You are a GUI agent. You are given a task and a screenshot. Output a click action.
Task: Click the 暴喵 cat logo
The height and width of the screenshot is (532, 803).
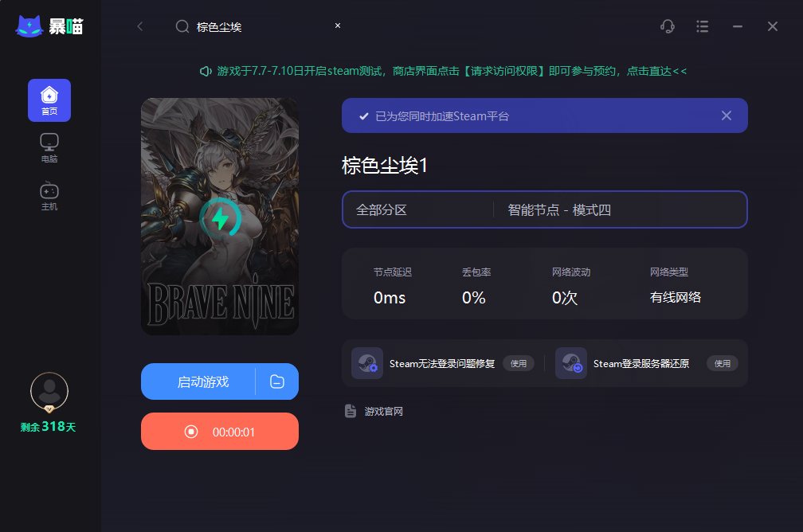pos(29,26)
